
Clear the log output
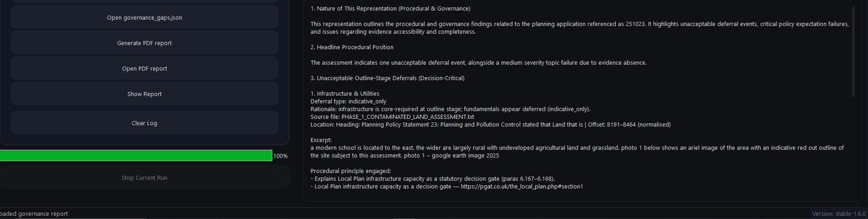click(144, 123)
